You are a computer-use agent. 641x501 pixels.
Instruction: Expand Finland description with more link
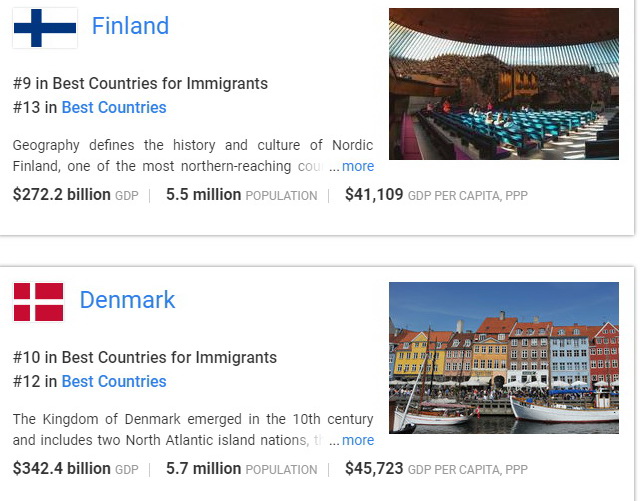pyautogui.click(x=358, y=166)
